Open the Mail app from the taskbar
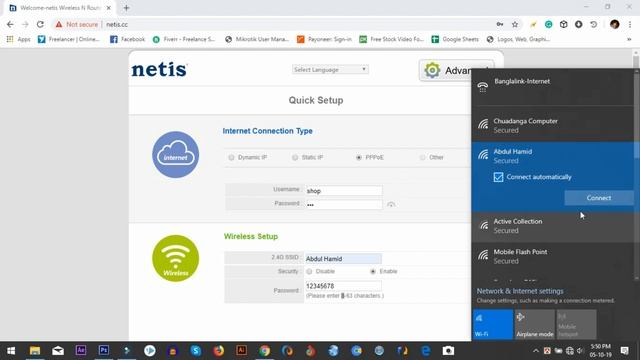The width and height of the screenshot is (640, 360). click(x=58, y=350)
